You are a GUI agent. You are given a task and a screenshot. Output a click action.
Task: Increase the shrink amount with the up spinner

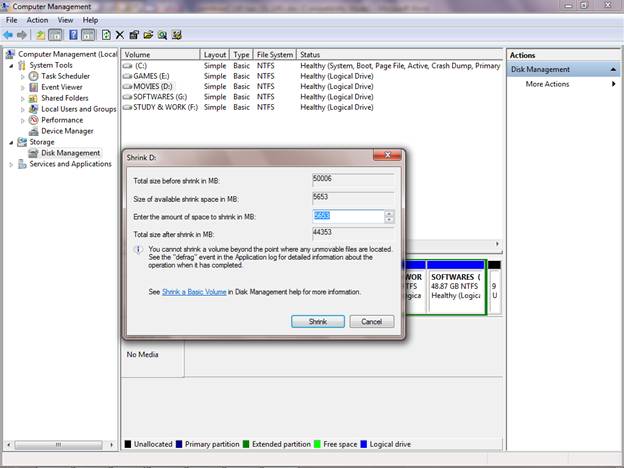point(389,213)
